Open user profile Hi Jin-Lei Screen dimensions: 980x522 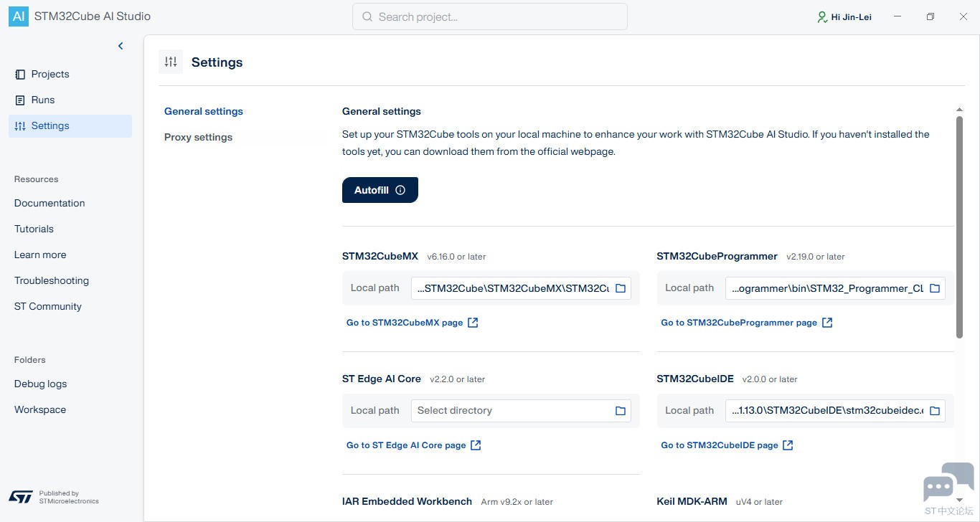click(x=844, y=16)
